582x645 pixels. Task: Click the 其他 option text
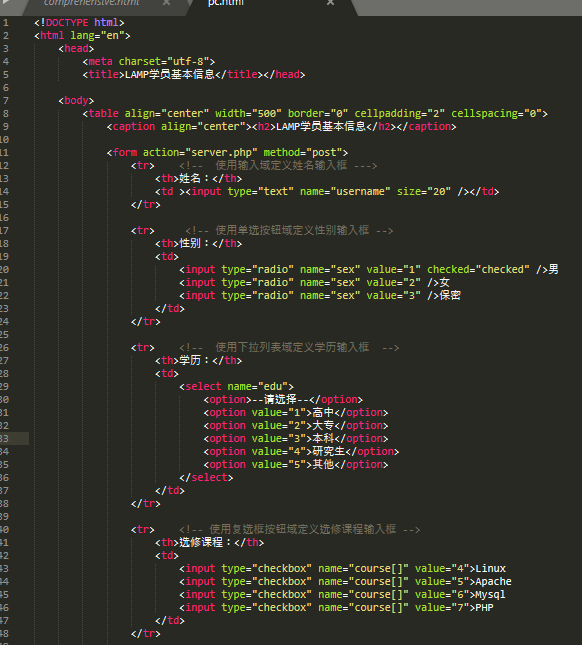[323, 464]
